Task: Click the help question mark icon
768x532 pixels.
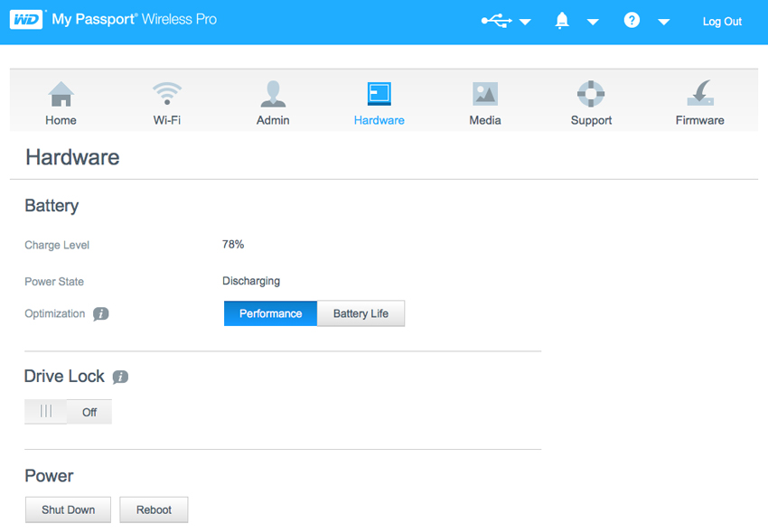Action: [632, 20]
